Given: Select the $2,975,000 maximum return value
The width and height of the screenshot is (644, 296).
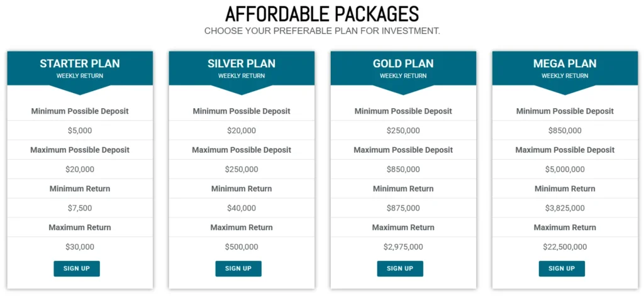Looking at the screenshot, I should pos(403,247).
